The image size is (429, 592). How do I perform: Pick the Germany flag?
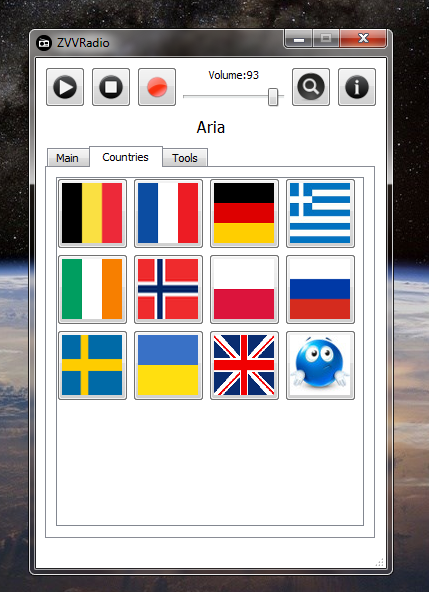pyautogui.click(x=244, y=213)
